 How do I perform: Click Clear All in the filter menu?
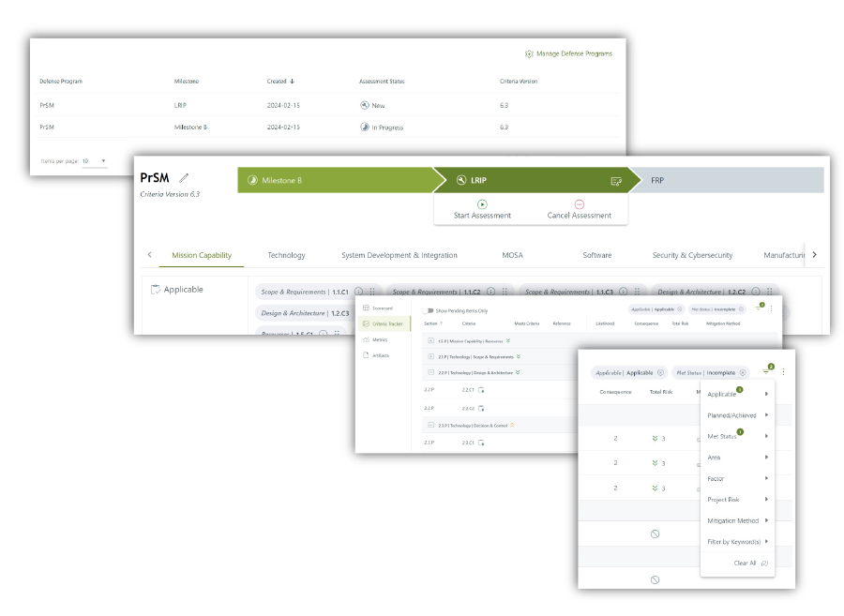tap(745, 563)
